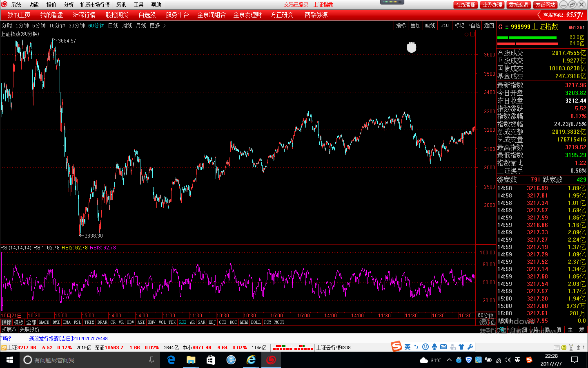Click red G icon beside 999999

[500, 27]
